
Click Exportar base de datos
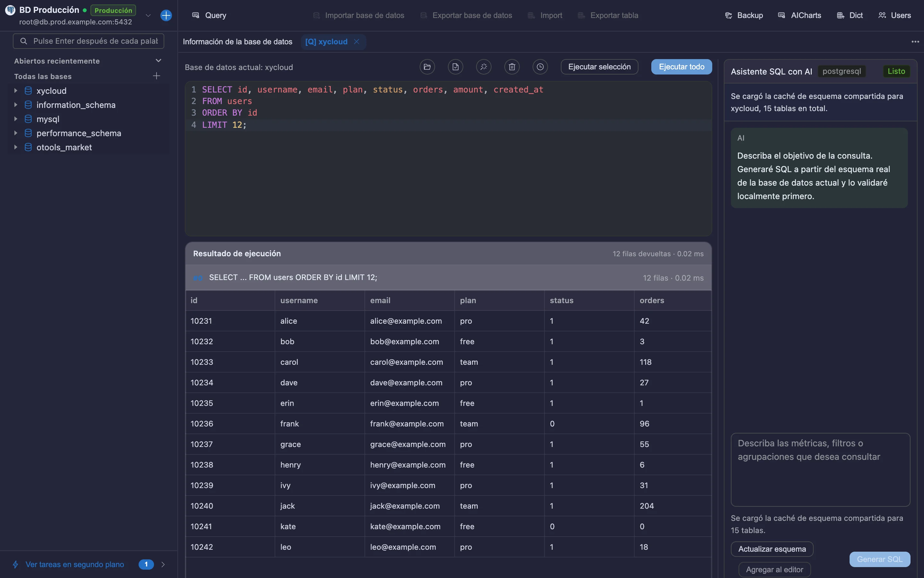point(466,15)
